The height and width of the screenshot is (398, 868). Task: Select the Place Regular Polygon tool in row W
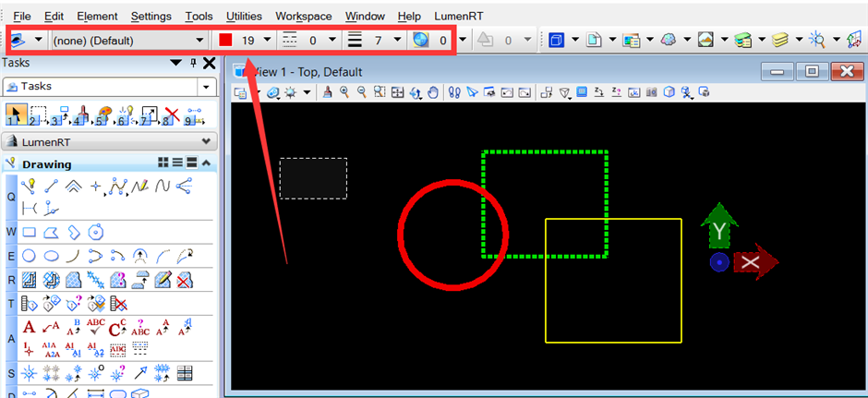point(96,232)
